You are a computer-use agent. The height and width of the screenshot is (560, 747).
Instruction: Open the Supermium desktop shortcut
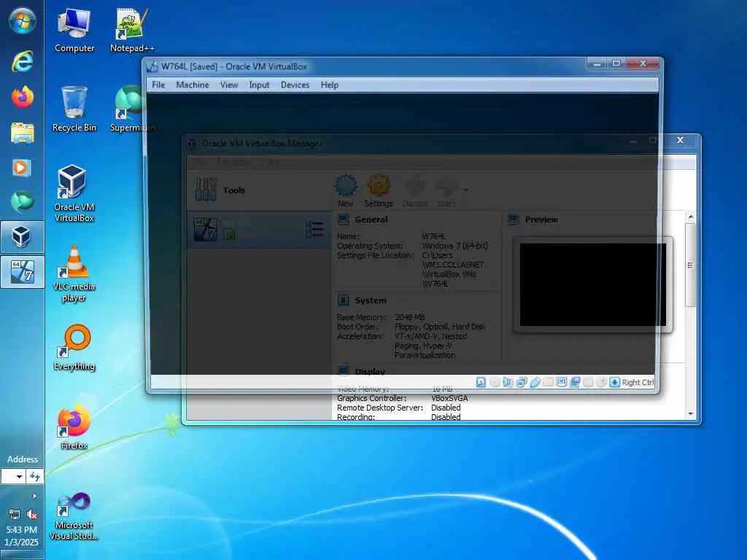pyautogui.click(x=132, y=109)
